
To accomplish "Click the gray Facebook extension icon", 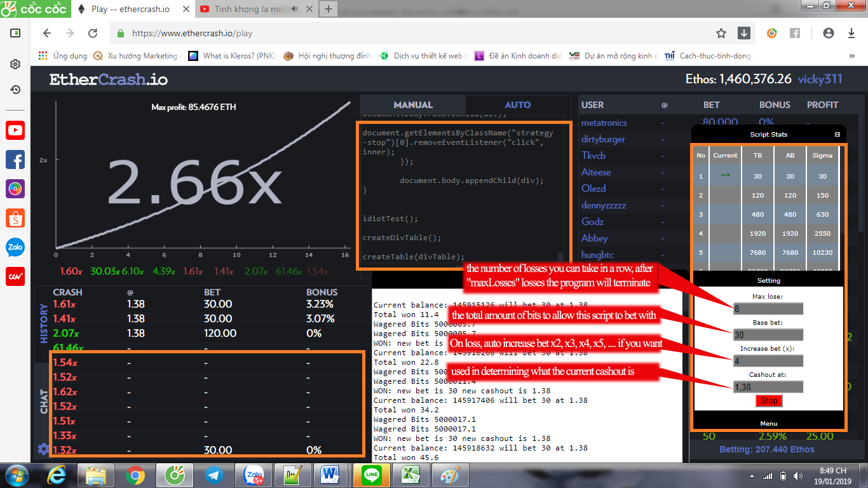I will click(795, 33).
